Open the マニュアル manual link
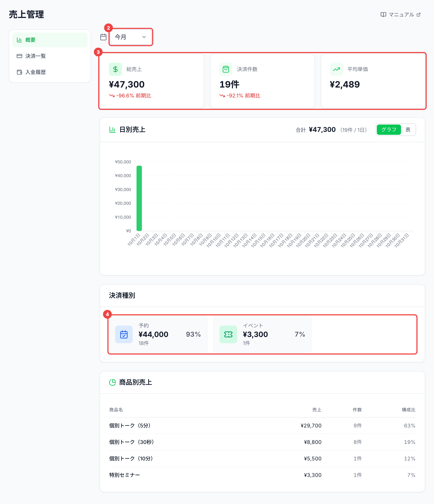434x504 pixels. tap(400, 15)
